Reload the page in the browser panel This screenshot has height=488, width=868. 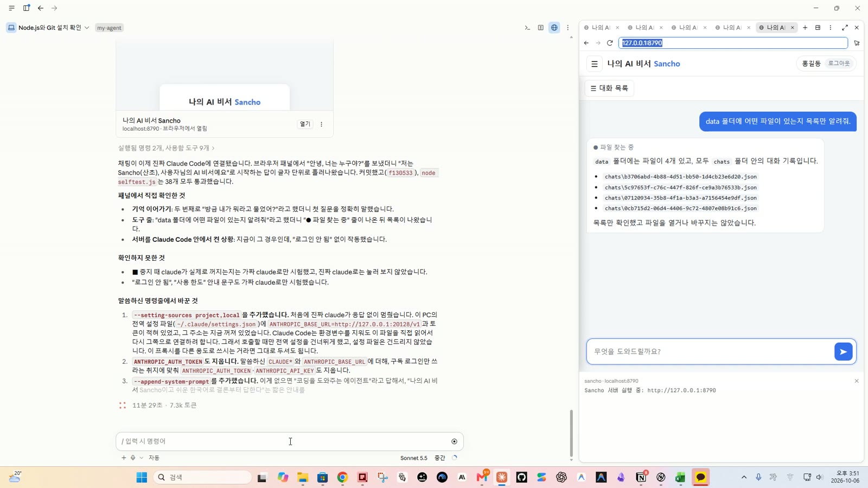[610, 43]
